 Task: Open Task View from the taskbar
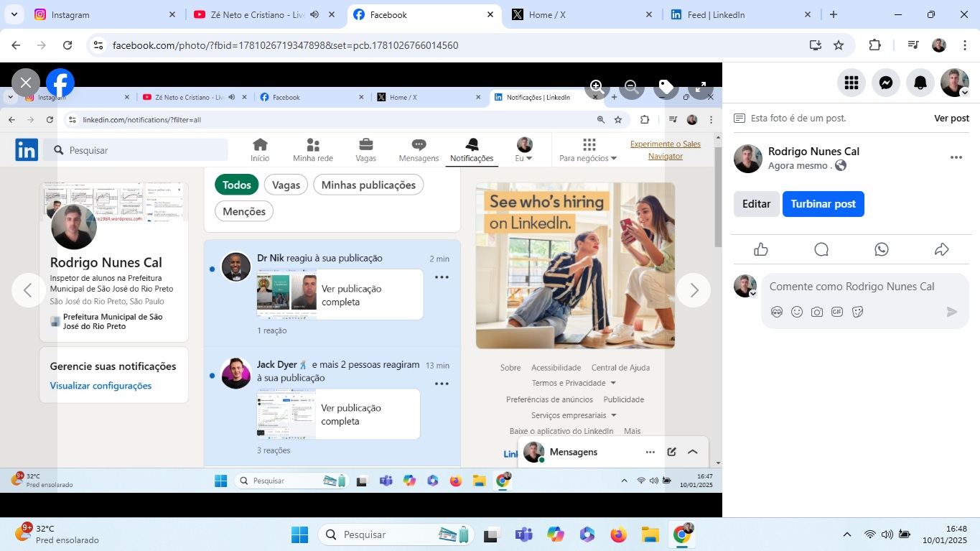point(492,534)
